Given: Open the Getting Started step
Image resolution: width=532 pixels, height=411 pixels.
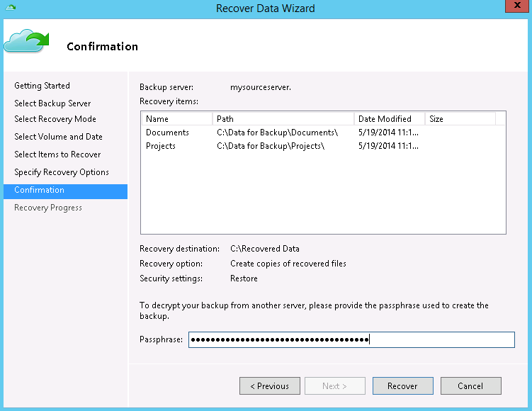Looking at the screenshot, I should [42, 86].
